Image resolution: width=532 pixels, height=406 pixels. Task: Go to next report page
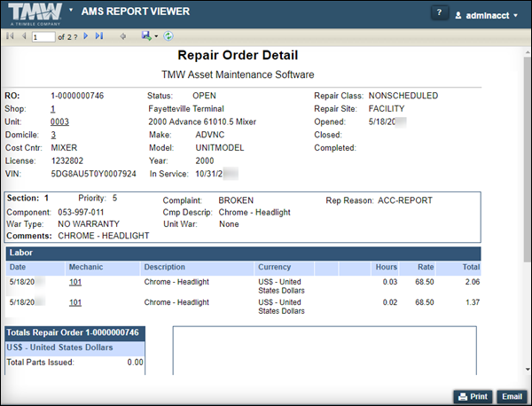coord(86,36)
